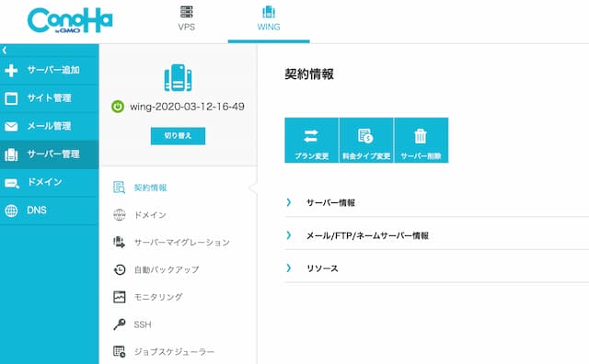The width and height of the screenshot is (589, 364).
Task: Open ドメイン in the blue sidebar
Action: [x=45, y=182]
